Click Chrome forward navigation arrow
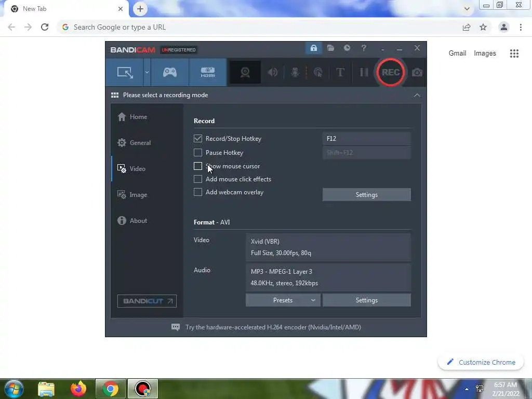The height and width of the screenshot is (399, 532). [x=28, y=27]
